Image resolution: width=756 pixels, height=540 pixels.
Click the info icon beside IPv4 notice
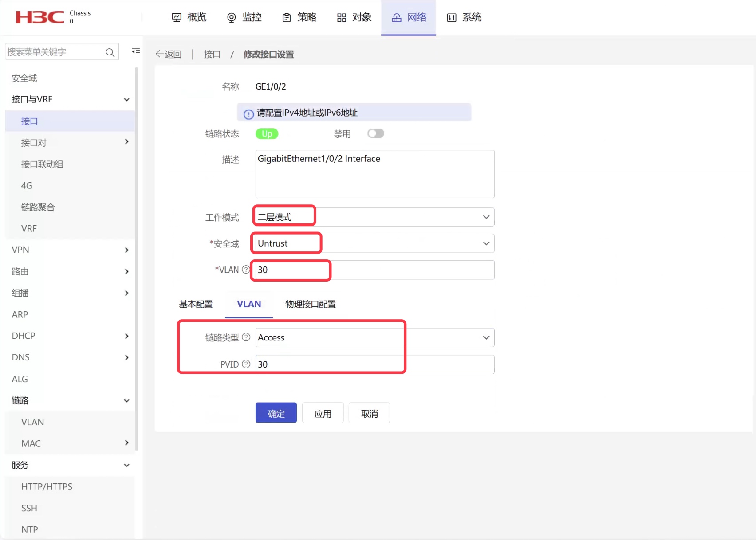249,114
